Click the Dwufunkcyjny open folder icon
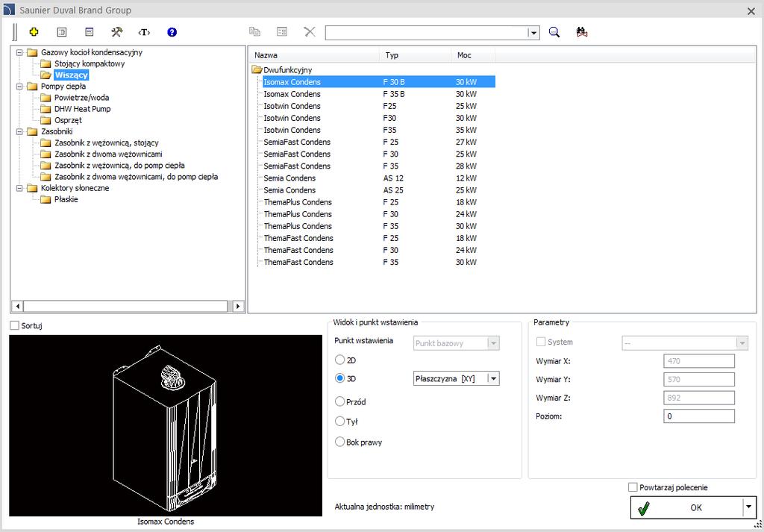The width and height of the screenshot is (764, 532). 257,70
